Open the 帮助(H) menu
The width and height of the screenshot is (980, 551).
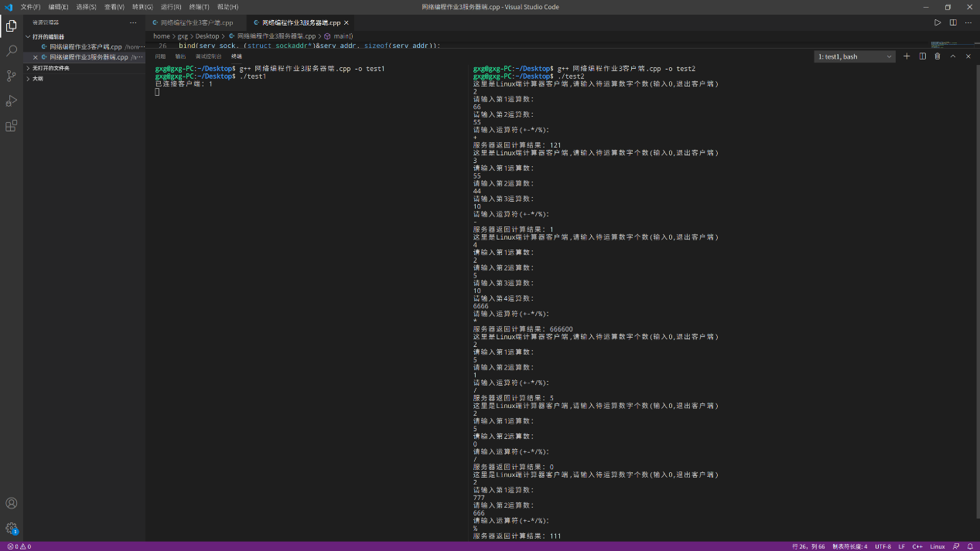[x=227, y=7]
